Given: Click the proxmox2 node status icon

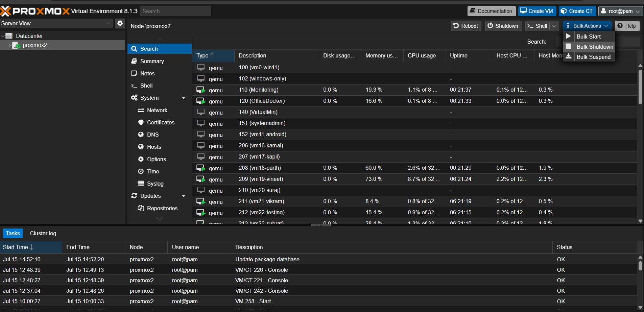Looking at the screenshot, I should coord(16,45).
